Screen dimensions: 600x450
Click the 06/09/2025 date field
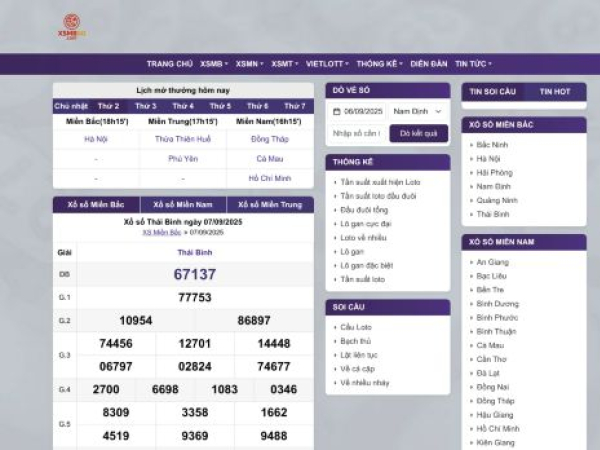[357, 111]
